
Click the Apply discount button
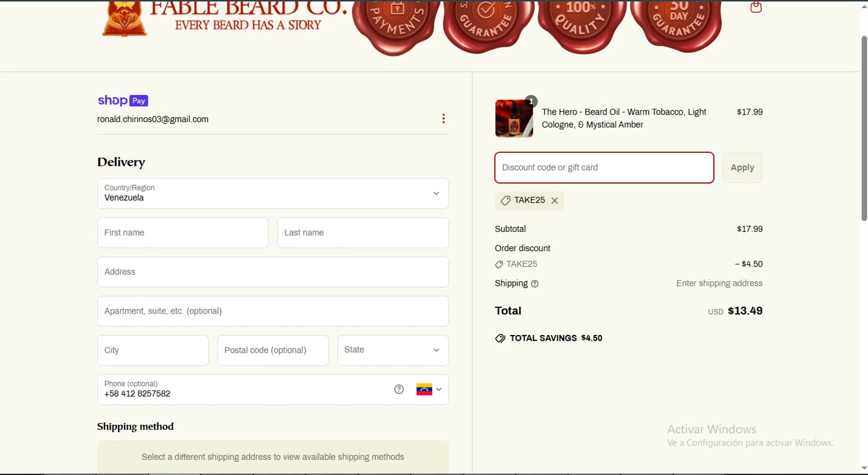tap(742, 168)
